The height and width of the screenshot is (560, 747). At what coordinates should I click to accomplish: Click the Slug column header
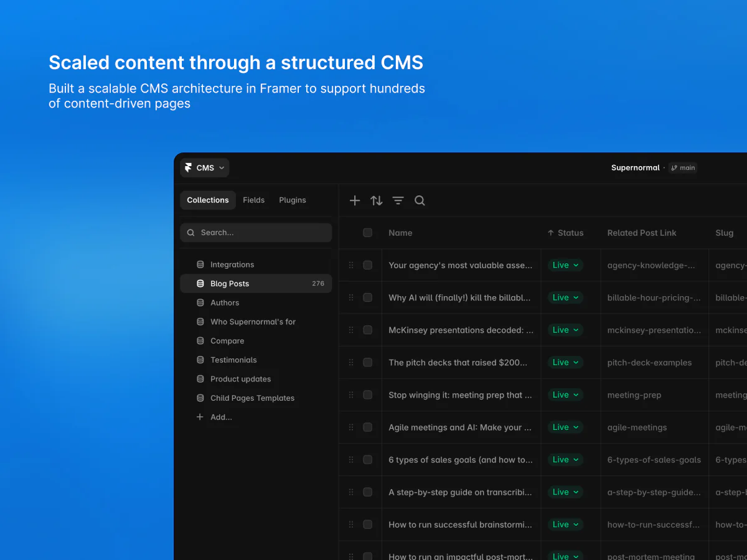(725, 233)
